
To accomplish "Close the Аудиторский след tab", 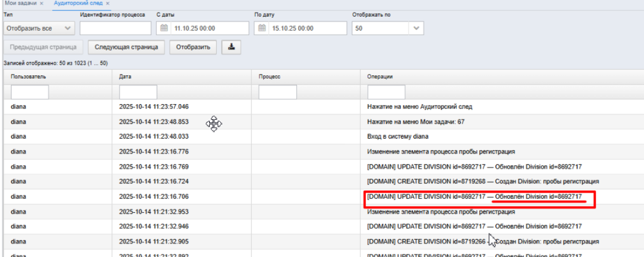I will click(107, 3).
